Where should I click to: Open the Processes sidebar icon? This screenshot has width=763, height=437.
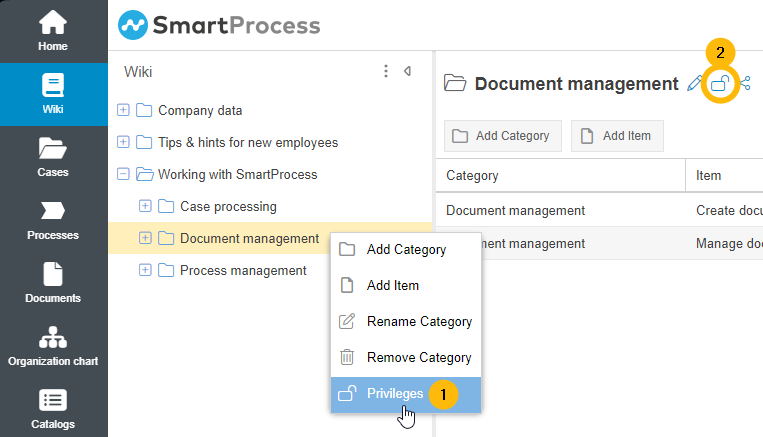[53, 220]
